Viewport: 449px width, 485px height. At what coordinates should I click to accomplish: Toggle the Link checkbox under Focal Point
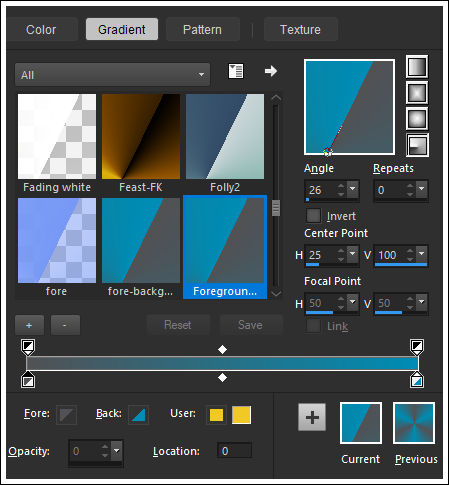tap(313, 326)
